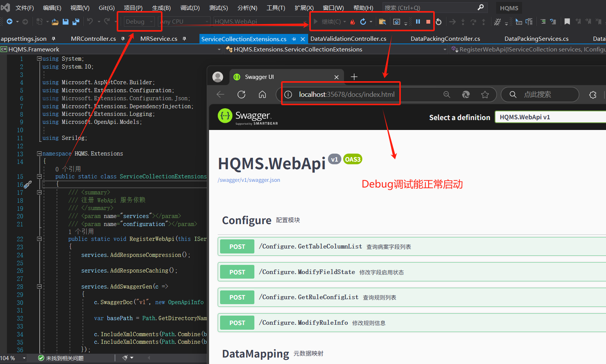This screenshot has height=364, width=606.
Task: Click the browser Refresh icon
Action: (241, 95)
